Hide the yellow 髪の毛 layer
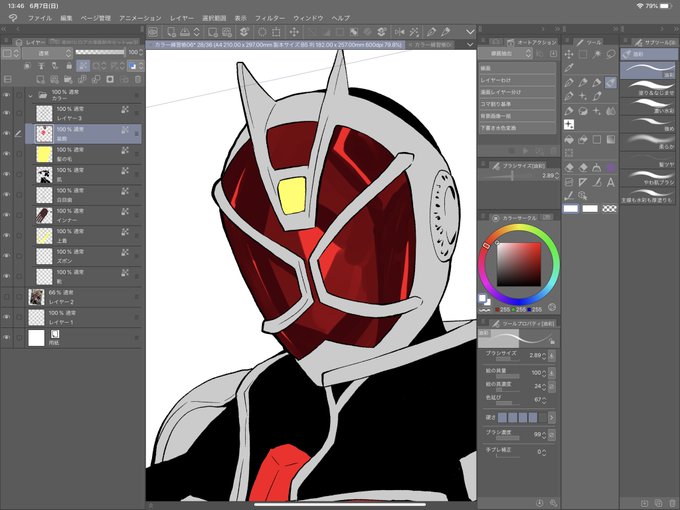The image size is (680, 510). pyautogui.click(x=7, y=154)
